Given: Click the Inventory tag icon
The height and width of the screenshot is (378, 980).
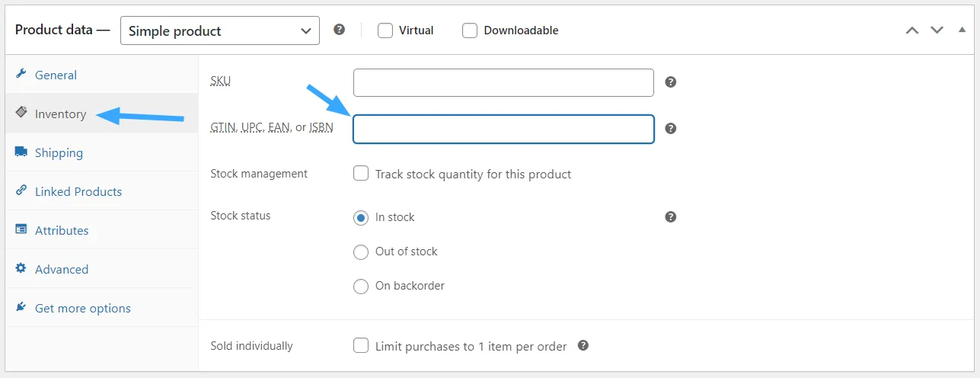Looking at the screenshot, I should [21, 113].
